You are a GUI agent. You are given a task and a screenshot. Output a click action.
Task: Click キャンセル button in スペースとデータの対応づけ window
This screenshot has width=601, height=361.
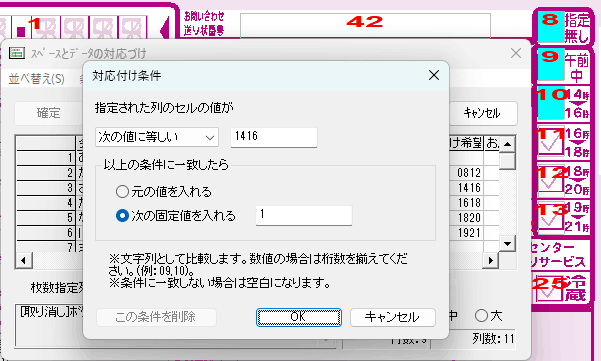(483, 113)
